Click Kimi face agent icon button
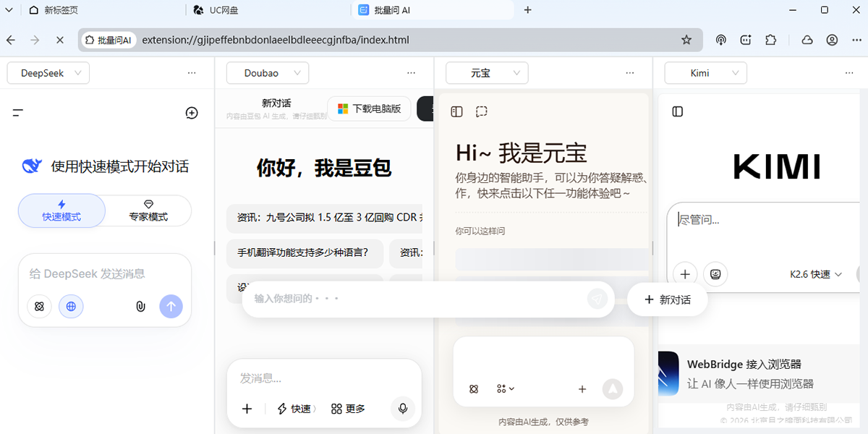The width and height of the screenshot is (868, 434). point(715,274)
